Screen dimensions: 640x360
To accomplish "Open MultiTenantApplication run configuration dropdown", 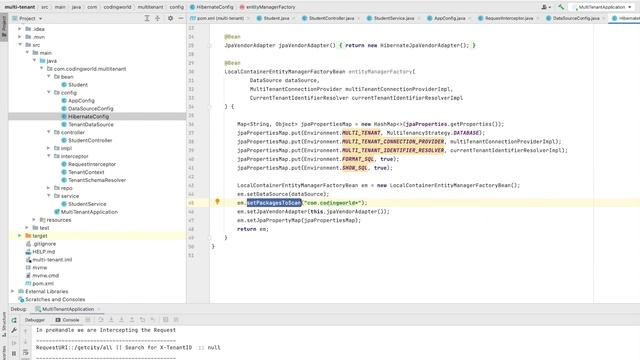I will [x=603, y=7].
